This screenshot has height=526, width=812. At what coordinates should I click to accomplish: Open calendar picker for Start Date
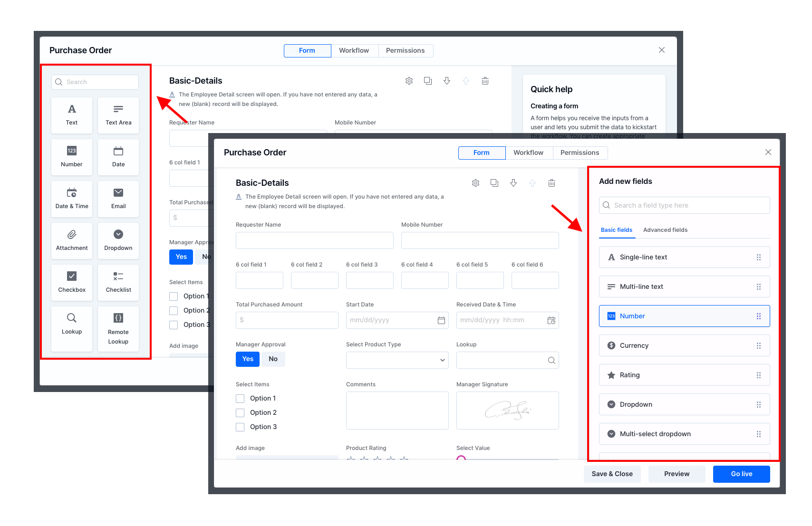(441, 320)
